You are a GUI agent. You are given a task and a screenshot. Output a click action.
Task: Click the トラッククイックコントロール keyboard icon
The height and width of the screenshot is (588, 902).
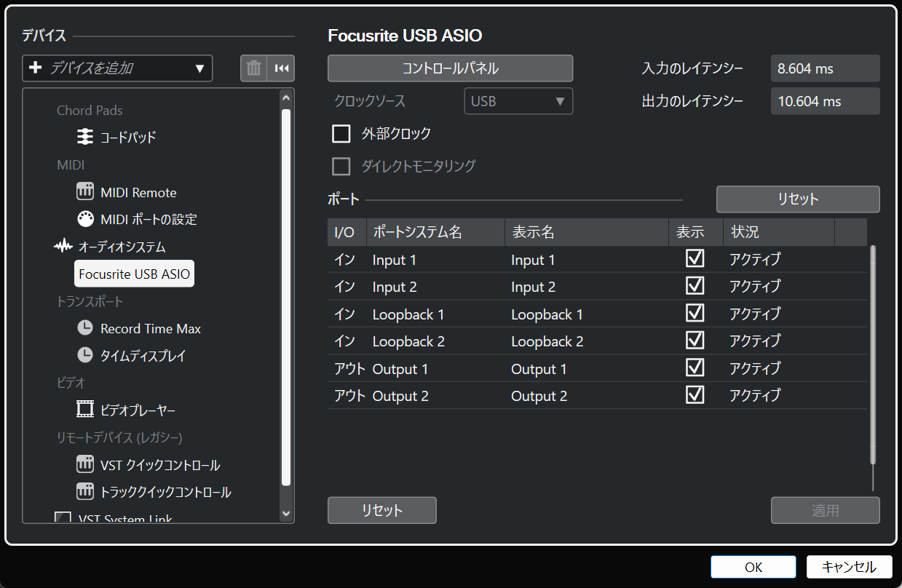[x=85, y=492]
